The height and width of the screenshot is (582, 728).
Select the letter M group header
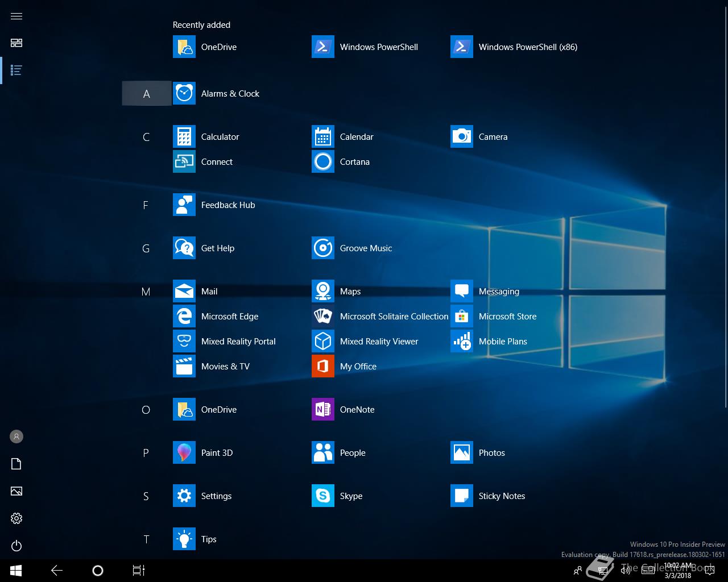146,291
